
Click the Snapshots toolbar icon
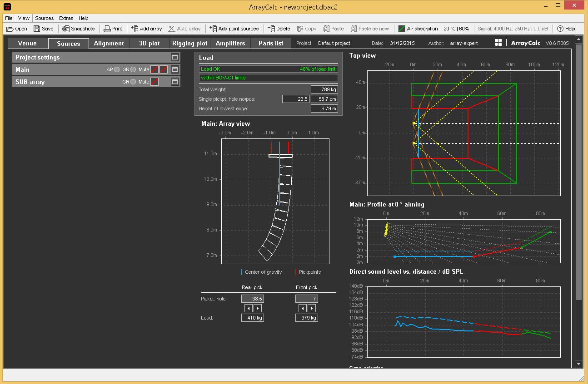(x=78, y=28)
